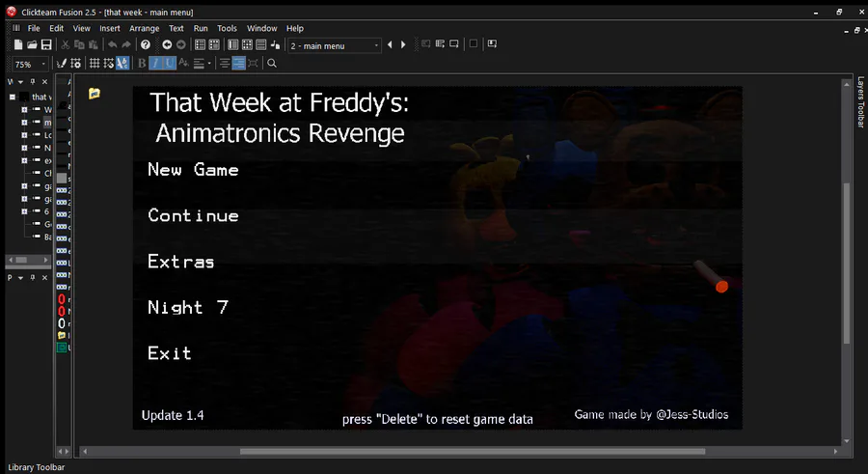Open the Library Toolbar at bottom
The height and width of the screenshot is (474, 868).
coord(36,467)
